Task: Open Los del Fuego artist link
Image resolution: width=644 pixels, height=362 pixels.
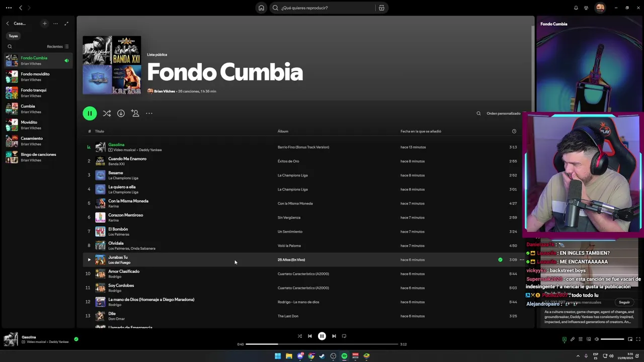Action: (119, 262)
